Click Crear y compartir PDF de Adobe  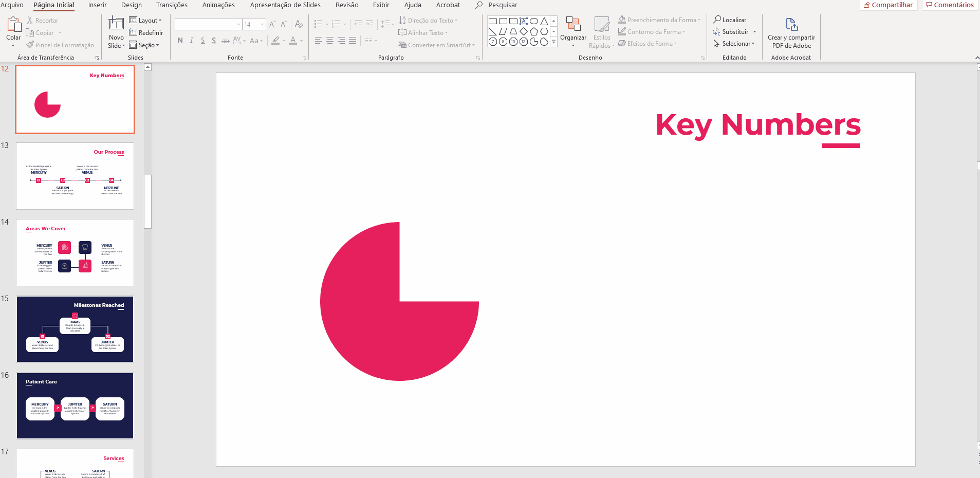(791, 33)
